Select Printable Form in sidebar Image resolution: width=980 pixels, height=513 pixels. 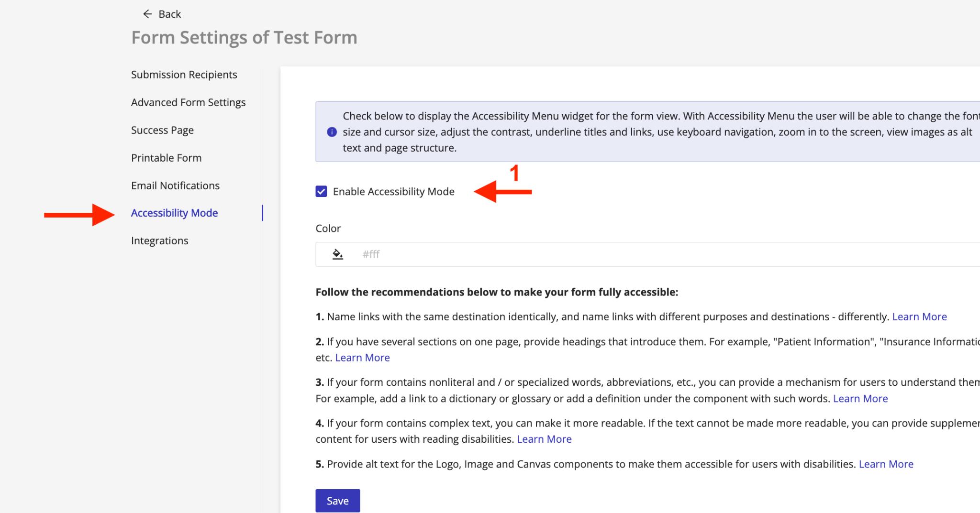pyautogui.click(x=166, y=158)
